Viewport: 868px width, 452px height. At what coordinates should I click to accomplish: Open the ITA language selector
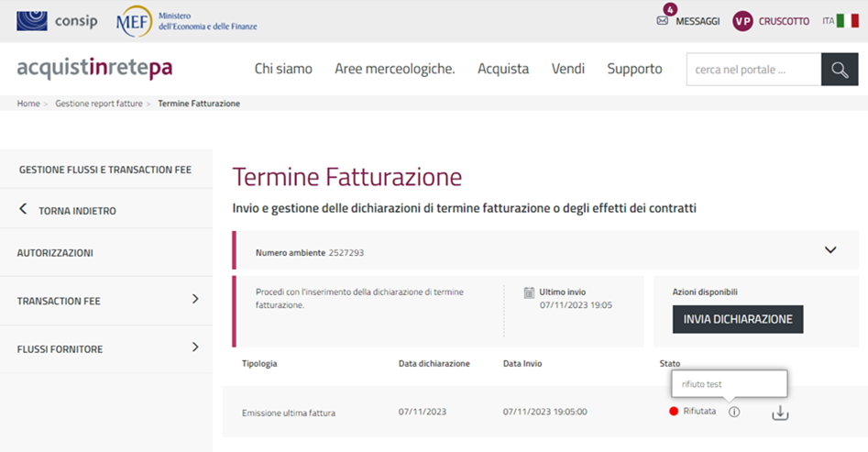coord(840,21)
